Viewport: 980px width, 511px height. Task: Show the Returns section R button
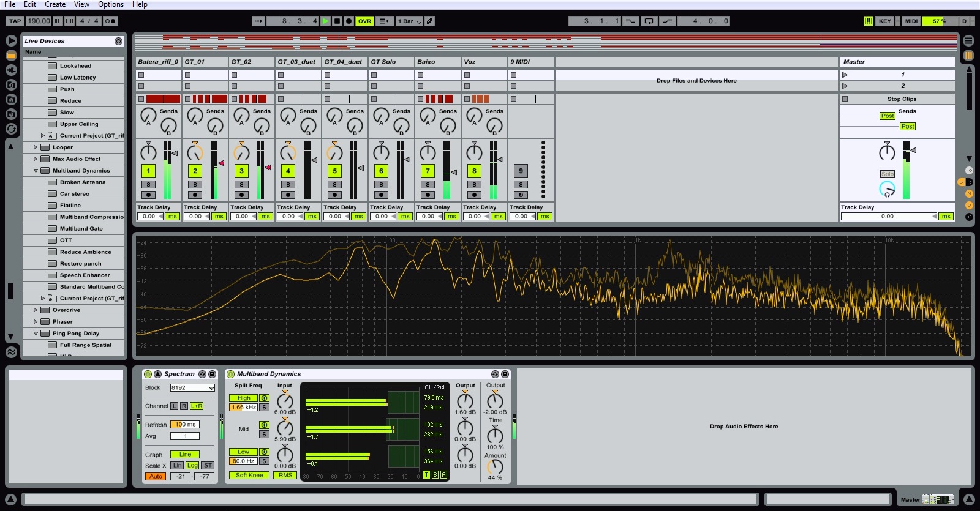coord(969,182)
